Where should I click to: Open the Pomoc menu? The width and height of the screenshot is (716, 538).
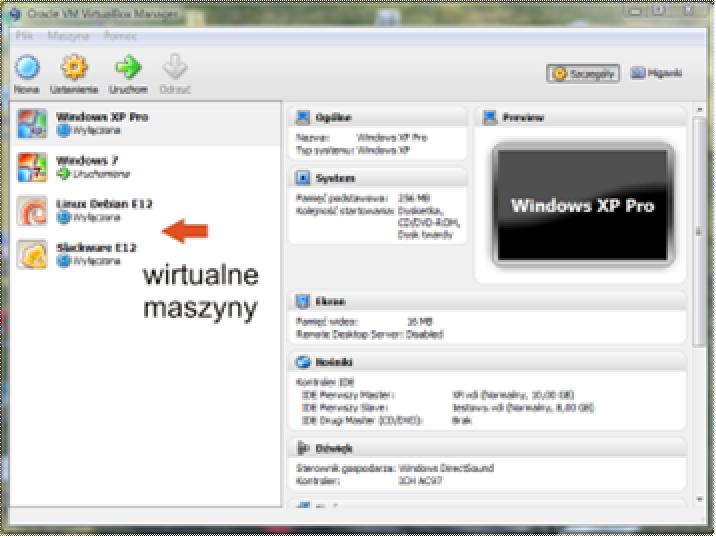120,36
